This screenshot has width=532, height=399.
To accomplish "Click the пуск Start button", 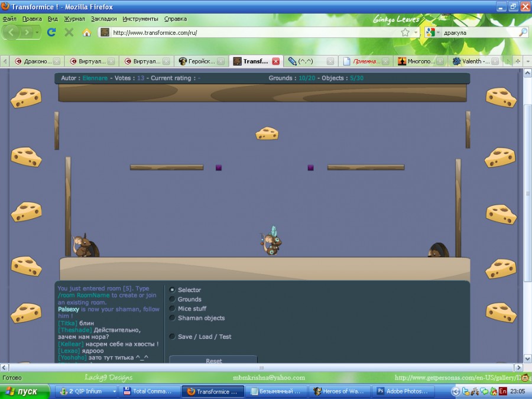I will 24,391.
